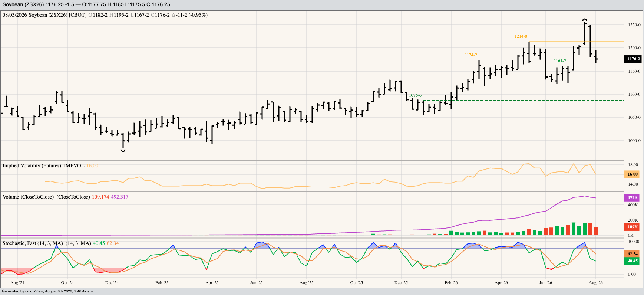Select the 08/03/2026 date in chart header

(x=15, y=15)
